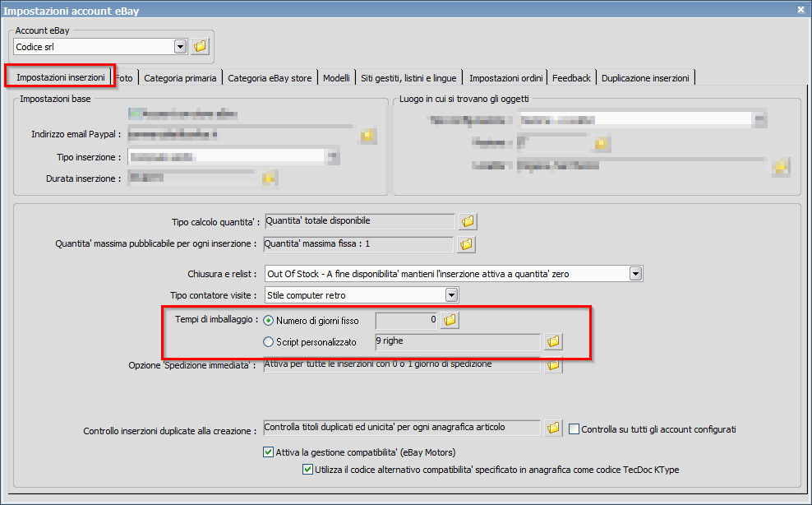This screenshot has height=505, width=812.
Task: Switch to Duplicazione inserzioni tab
Action: click(645, 78)
